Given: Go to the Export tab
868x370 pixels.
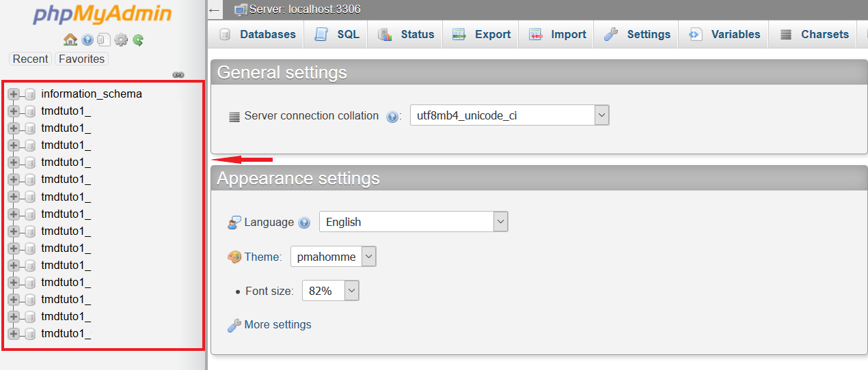Looking at the screenshot, I should pyautogui.click(x=483, y=34).
